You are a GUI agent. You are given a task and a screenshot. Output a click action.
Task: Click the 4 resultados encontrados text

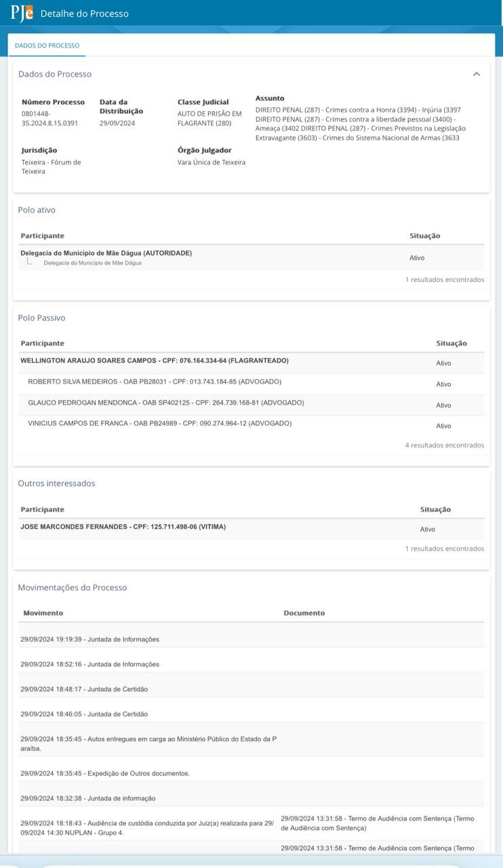tap(445, 446)
